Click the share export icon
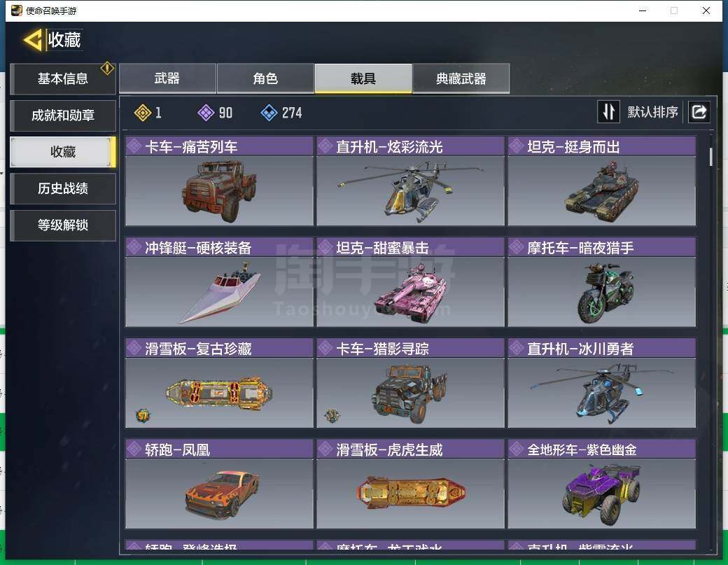 [699, 112]
